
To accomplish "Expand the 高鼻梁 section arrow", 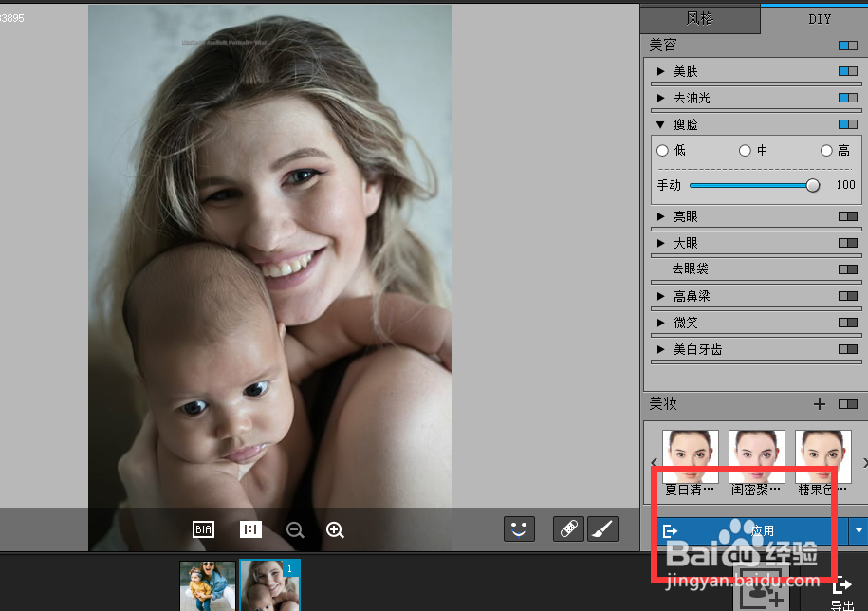I will pyautogui.click(x=660, y=296).
